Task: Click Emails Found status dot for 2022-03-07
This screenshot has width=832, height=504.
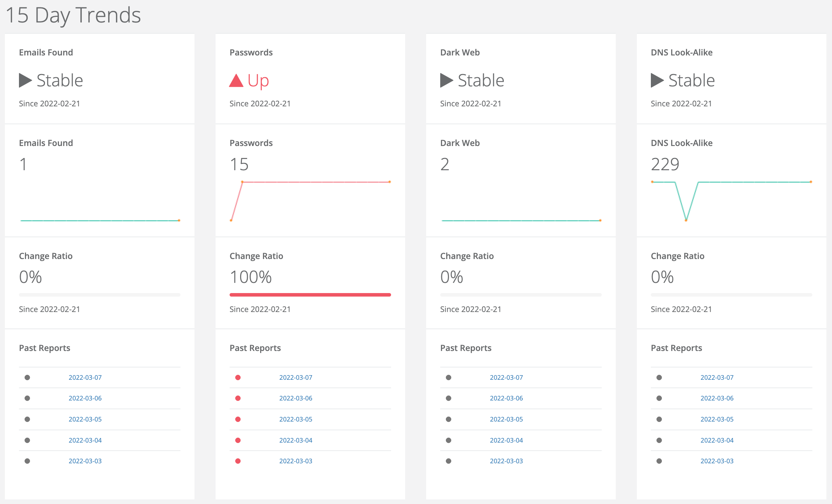Action: coord(27,377)
